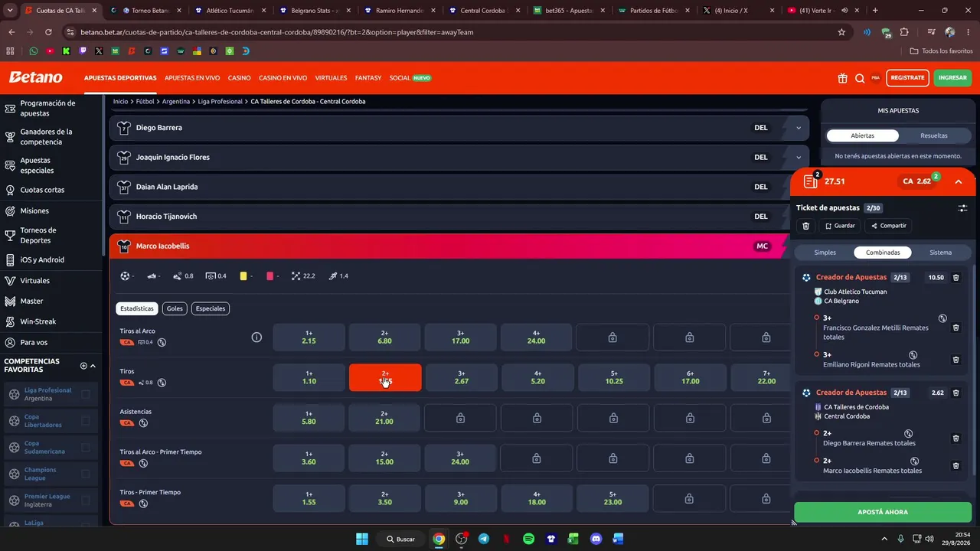Delete Emiliano Rigoni Remates totales selection
This screenshot has width=980, height=551.
[955, 360]
